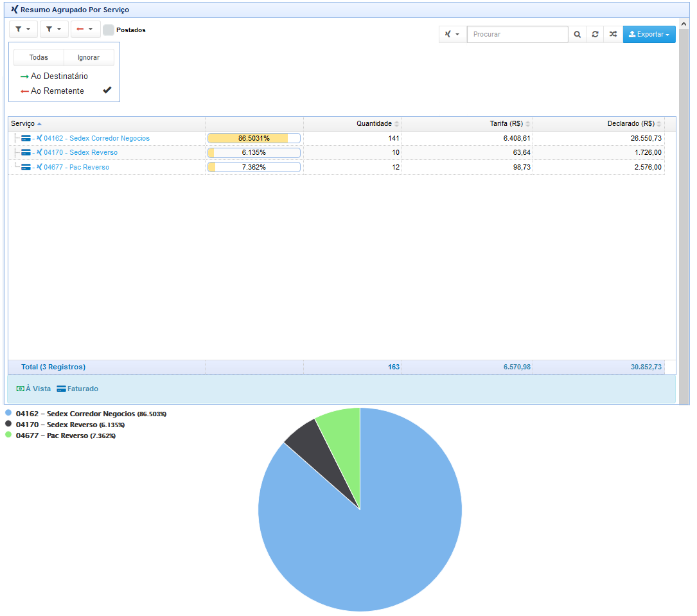
Task: Open the red arrow direction dropdown
Action: (x=84, y=30)
